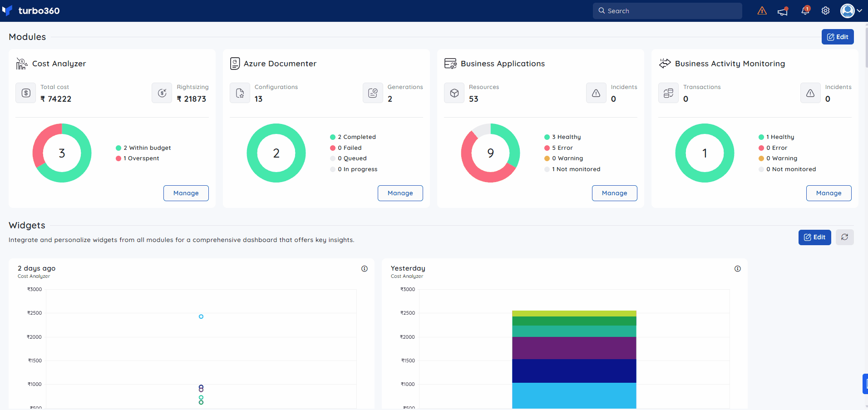
Task: Click the Business Activity Monitoring module title
Action: coord(730,64)
